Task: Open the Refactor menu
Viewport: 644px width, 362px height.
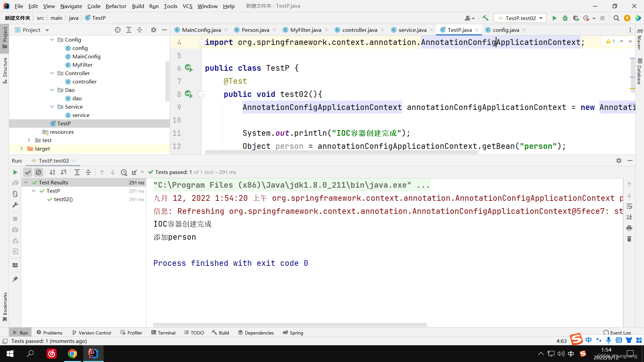Action: point(116,6)
